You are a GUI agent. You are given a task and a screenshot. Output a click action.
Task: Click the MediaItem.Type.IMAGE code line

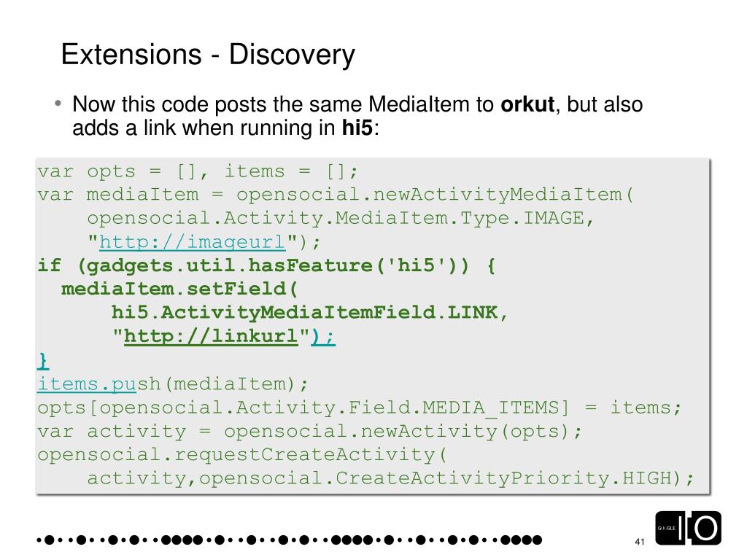[x=340, y=219]
